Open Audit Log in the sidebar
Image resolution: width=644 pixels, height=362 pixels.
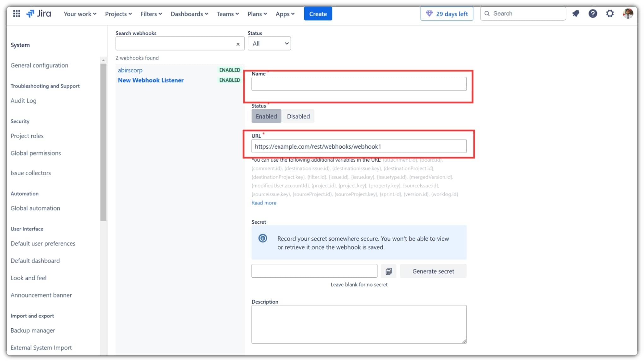[23, 101]
